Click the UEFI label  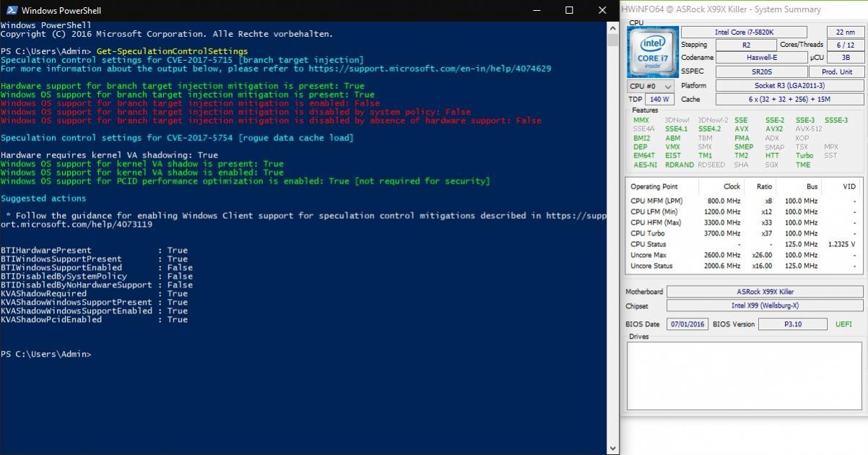click(843, 324)
